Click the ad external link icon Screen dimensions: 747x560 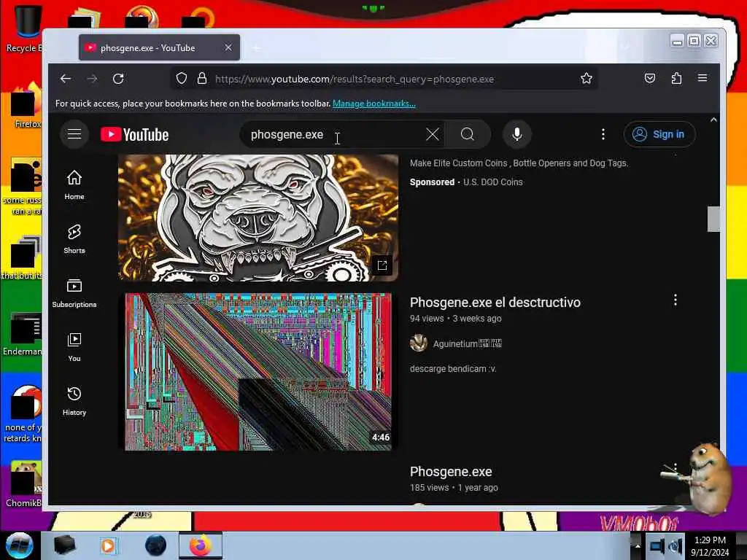click(x=382, y=265)
